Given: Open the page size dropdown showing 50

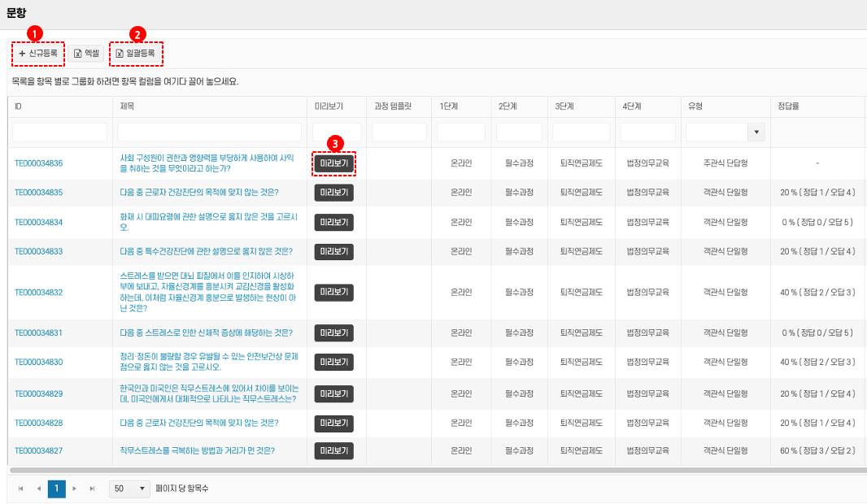Looking at the screenshot, I should (130, 489).
